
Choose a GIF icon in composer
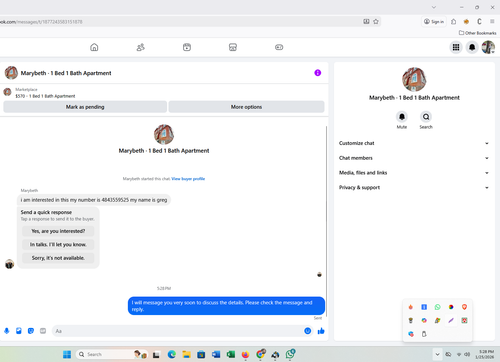[x=43, y=331]
